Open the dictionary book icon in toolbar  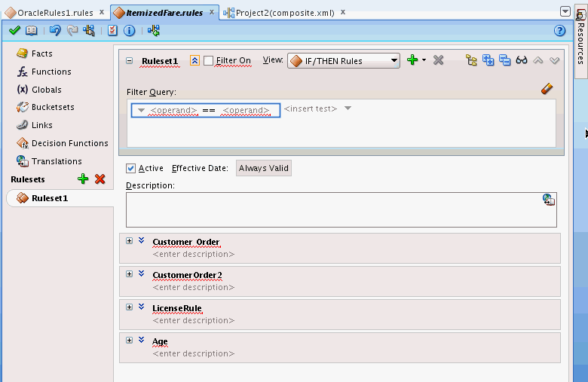pyautogui.click(x=32, y=30)
